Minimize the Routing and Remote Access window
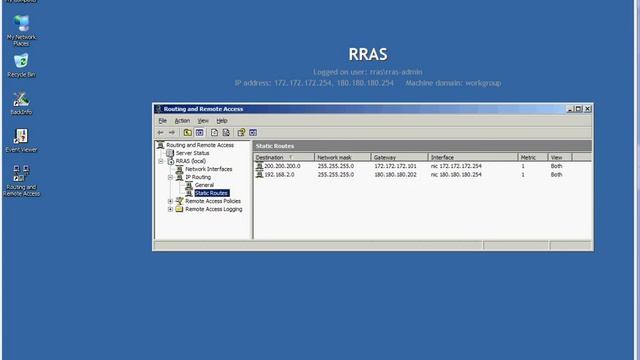 point(570,109)
